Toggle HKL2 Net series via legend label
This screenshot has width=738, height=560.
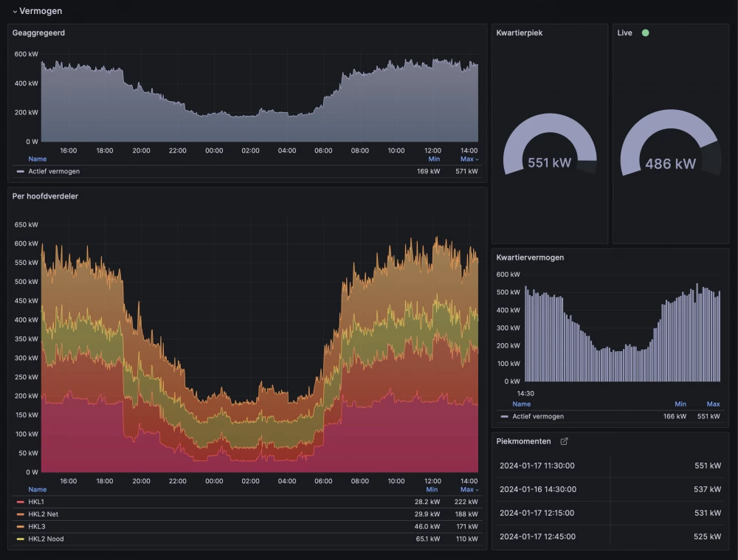tap(43, 514)
